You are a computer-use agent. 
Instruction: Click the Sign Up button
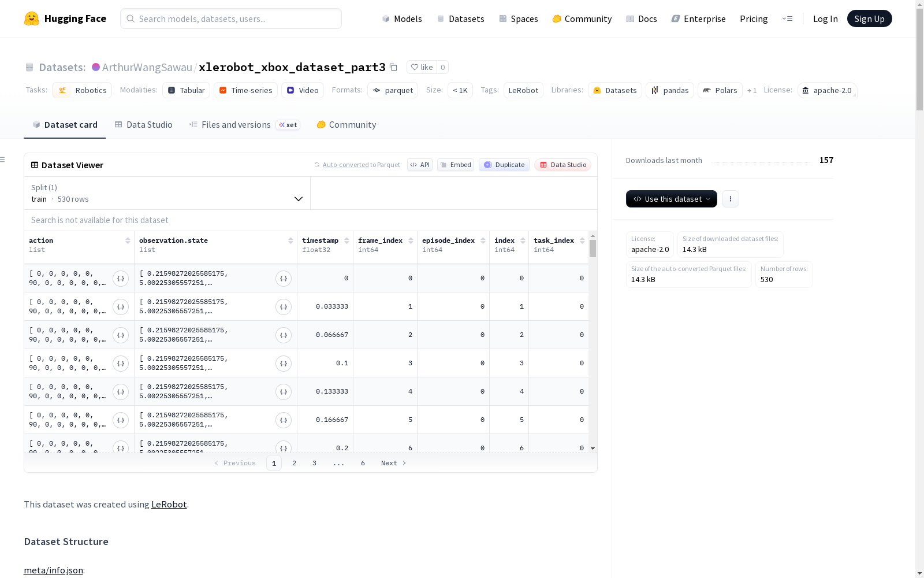pyautogui.click(x=869, y=18)
